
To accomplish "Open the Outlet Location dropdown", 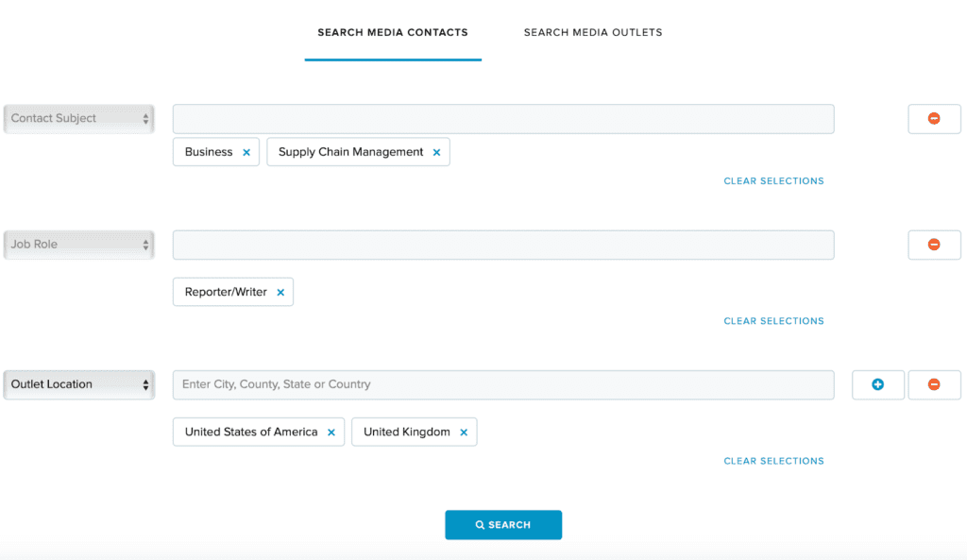I will [x=79, y=385].
